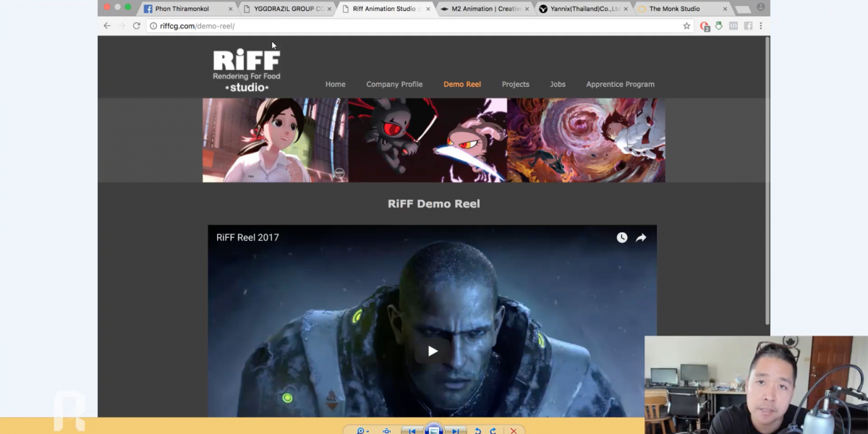The width and height of the screenshot is (868, 434).
Task: Click the page vertical scrollbar
Action: coord(767,181)
